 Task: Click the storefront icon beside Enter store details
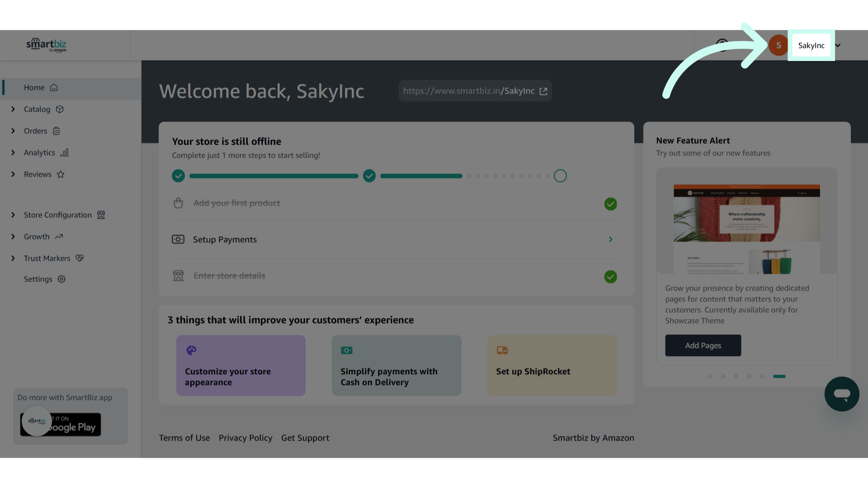pyautogui.click(x=178, y=276)
